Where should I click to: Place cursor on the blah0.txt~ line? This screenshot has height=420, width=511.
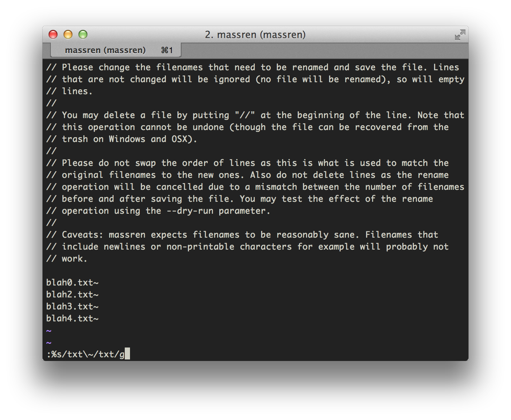tap(72, 282)
